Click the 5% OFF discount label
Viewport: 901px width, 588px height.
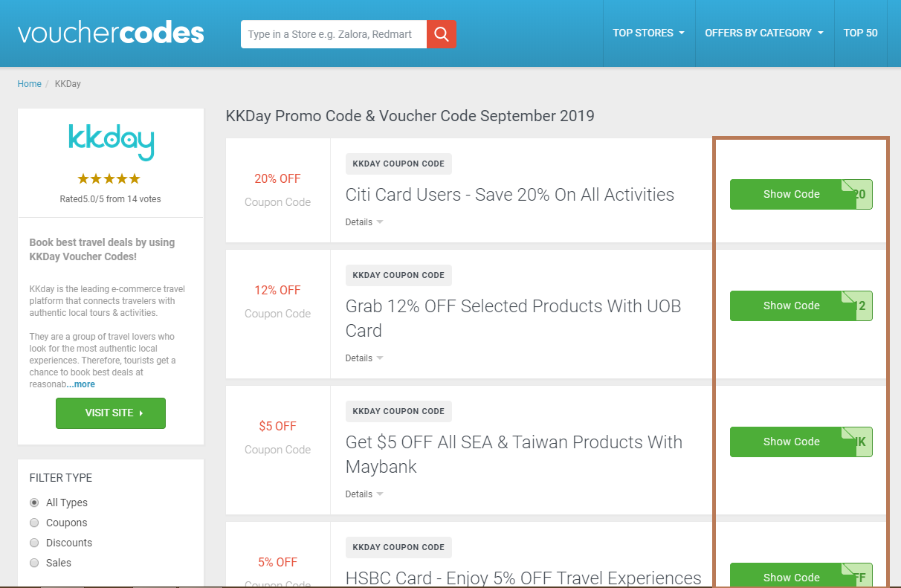(x=277, y=562)
